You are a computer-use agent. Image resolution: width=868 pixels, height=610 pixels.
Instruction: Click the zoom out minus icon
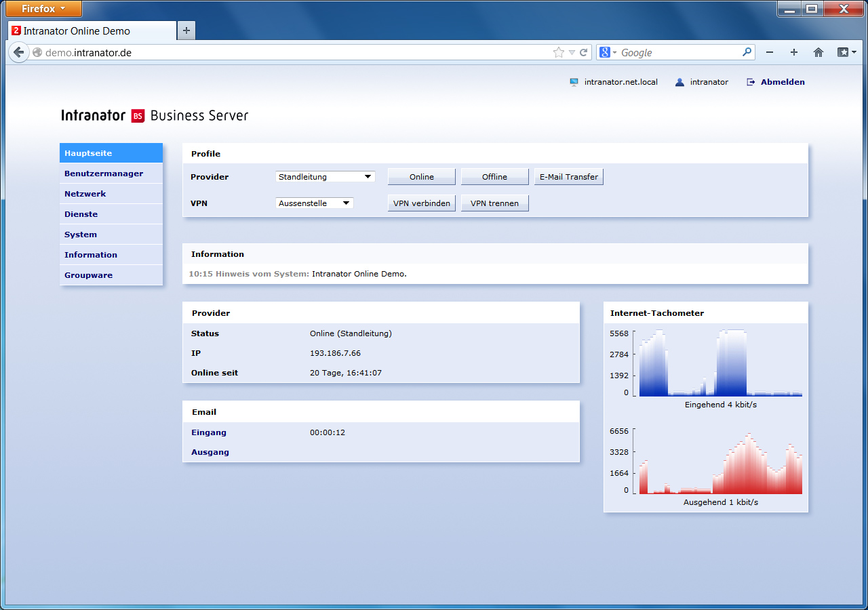coord(770,52)
